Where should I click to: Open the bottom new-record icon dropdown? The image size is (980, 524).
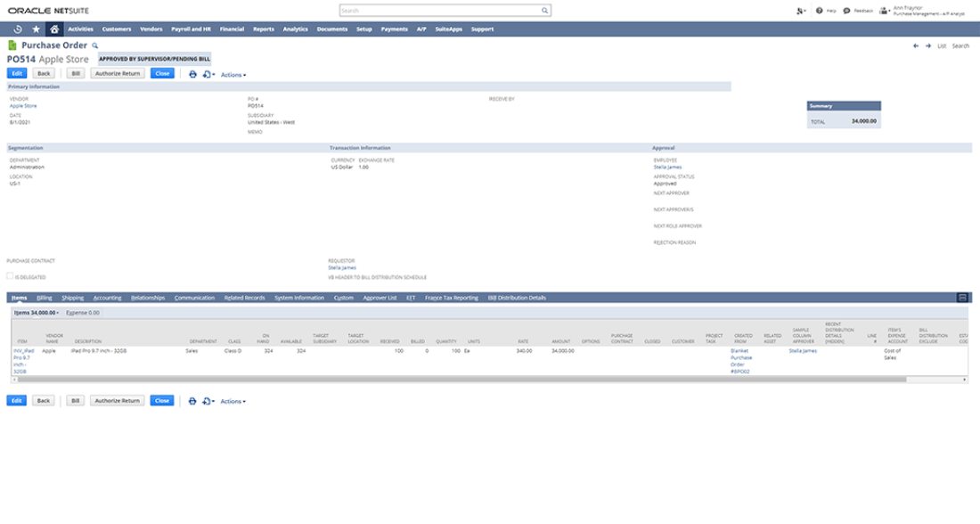pyautogui.click(x=208, y=401)
